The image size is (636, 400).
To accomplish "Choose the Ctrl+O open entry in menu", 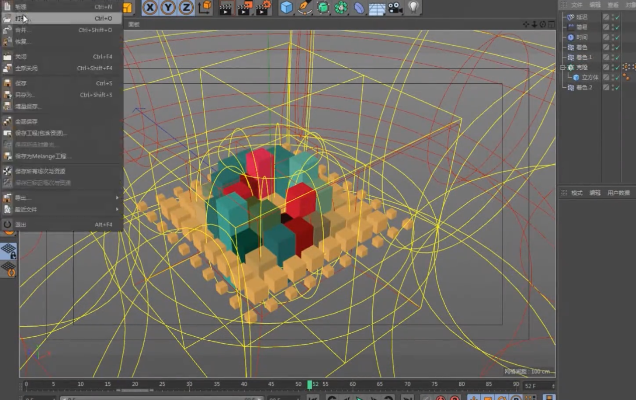I will click(60, 18).
